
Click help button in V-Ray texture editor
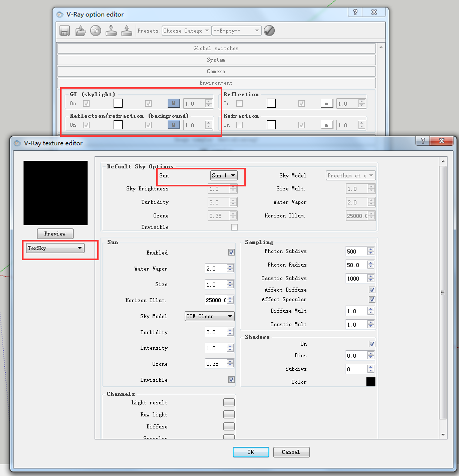point(423,141)
